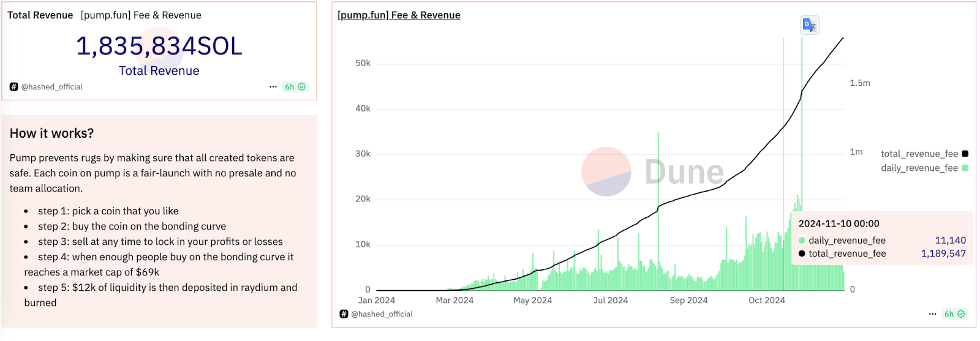Click the How it works? heading
The height and width of the screenshot is (341, 980).
pos(52,133)
